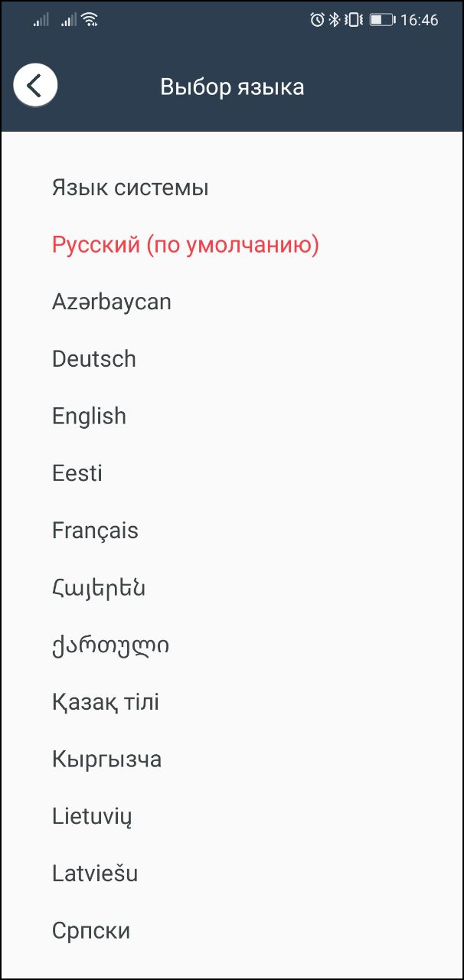Tap the Wi-Fi signal icon
This screenshot has width=464, height=980.
click(x=90, y=21)
